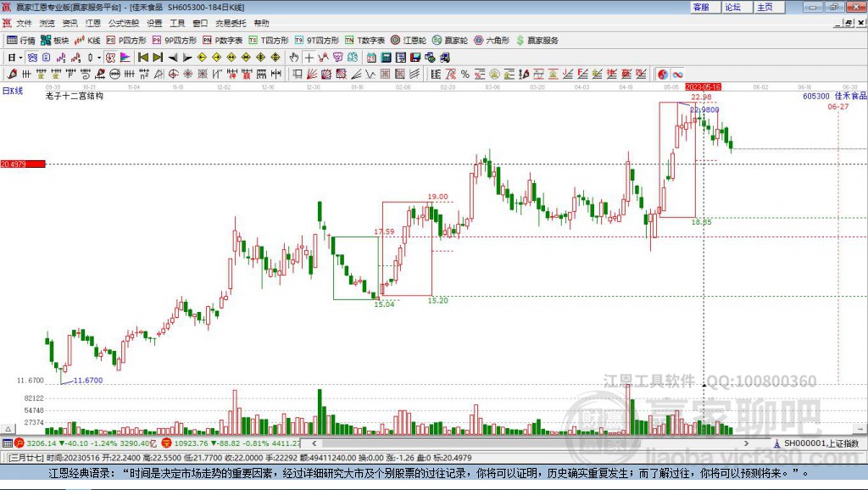The width and height of the screenshot is (868, 490).
Task: Click the black right arrow icon
Action: (x=187, y=58)
